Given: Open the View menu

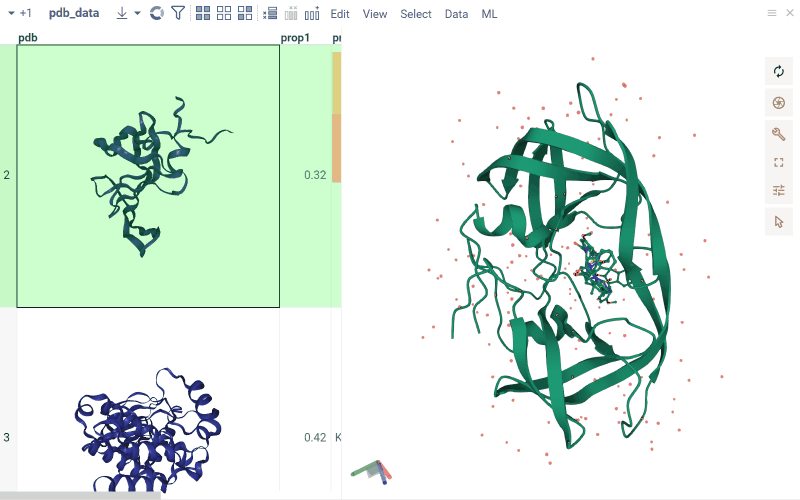Looking at the screenshot, I should pyautogui.click(x=375, y=14).
